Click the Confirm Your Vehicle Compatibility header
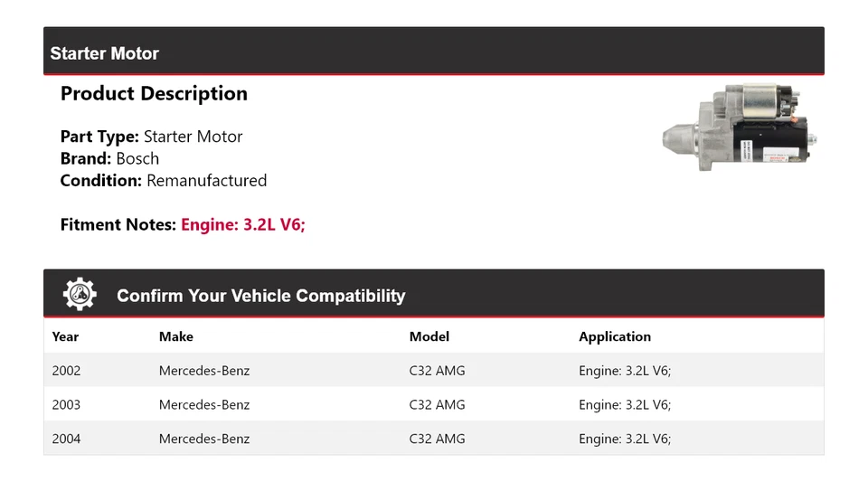This screenshot has height=482, width=868. tap(260, 296)
